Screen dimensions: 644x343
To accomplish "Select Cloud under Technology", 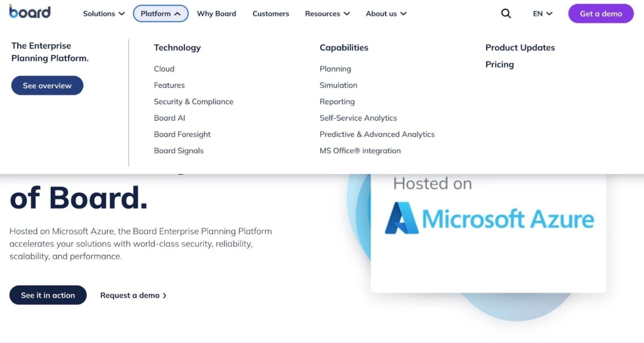I will [164, 69].
